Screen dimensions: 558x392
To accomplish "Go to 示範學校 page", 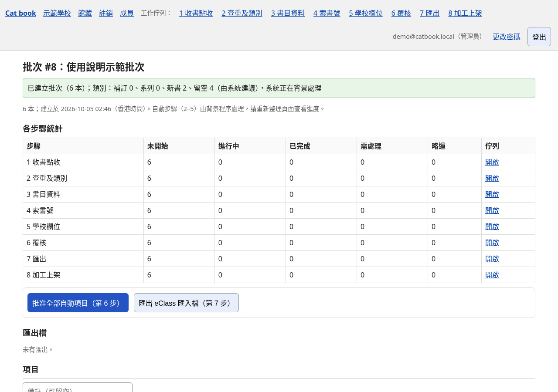I will point(57,13).
